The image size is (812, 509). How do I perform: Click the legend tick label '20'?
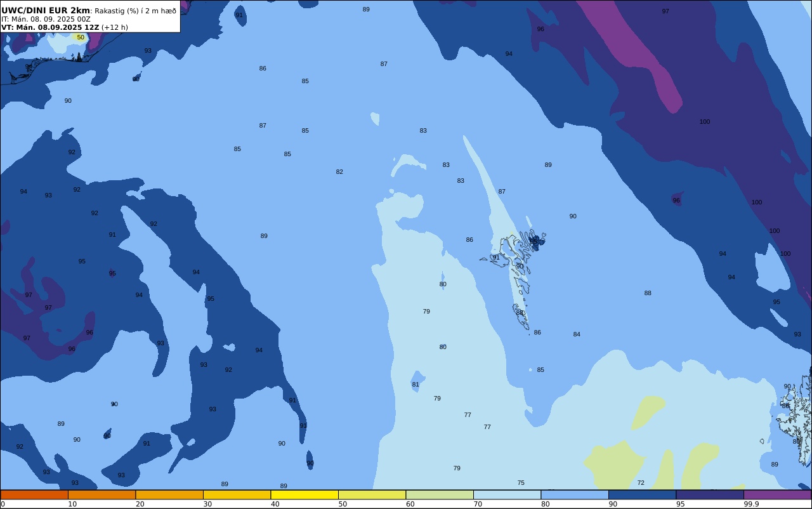(x=140, y=504)
